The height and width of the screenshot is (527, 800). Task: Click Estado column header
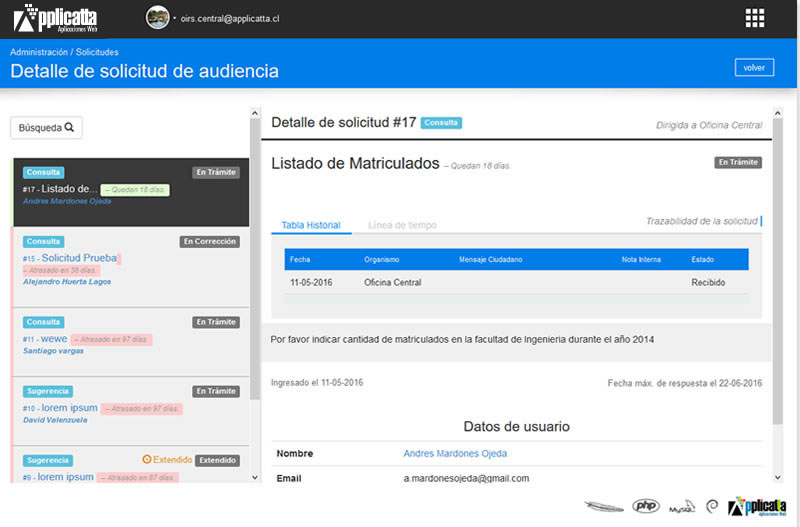coord(703,260)
